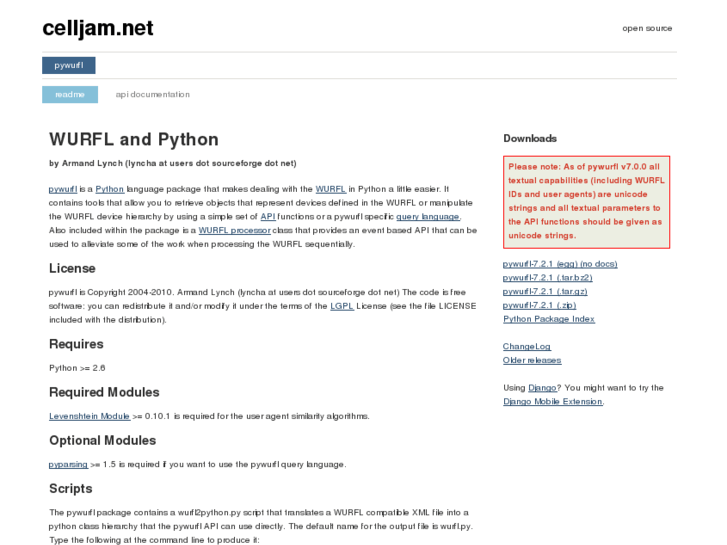Click the celljam.net site title
Image resolution: width=727 pixels, height=545 pixels.
(98, 29)
